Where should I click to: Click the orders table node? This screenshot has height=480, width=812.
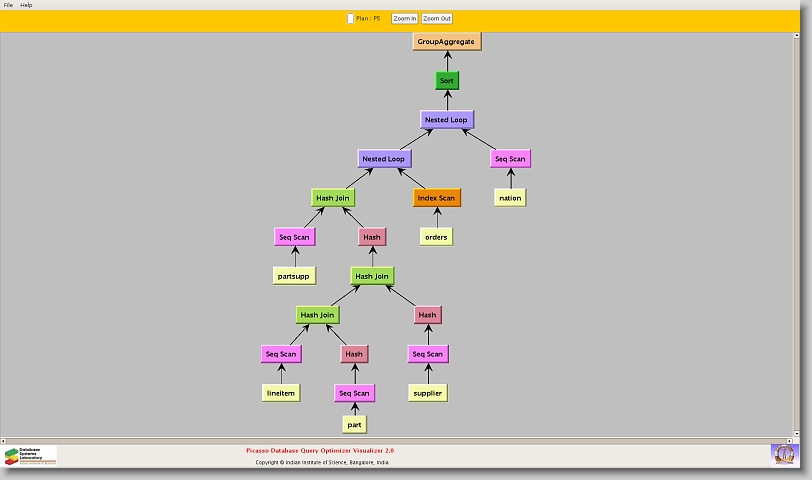[436, 237]
